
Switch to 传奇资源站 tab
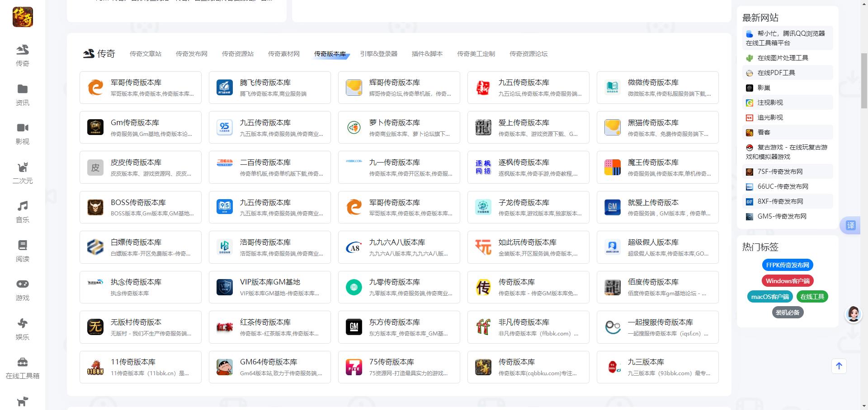pos(238,54)
